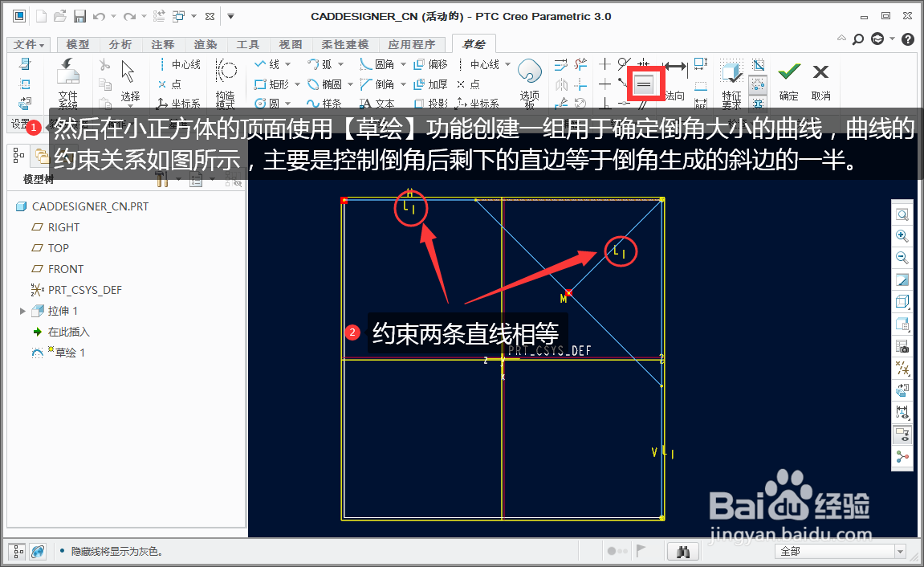Select the 圆 circle tool
This screenshot has width=924, height=567.
click(x=267, y=104)
